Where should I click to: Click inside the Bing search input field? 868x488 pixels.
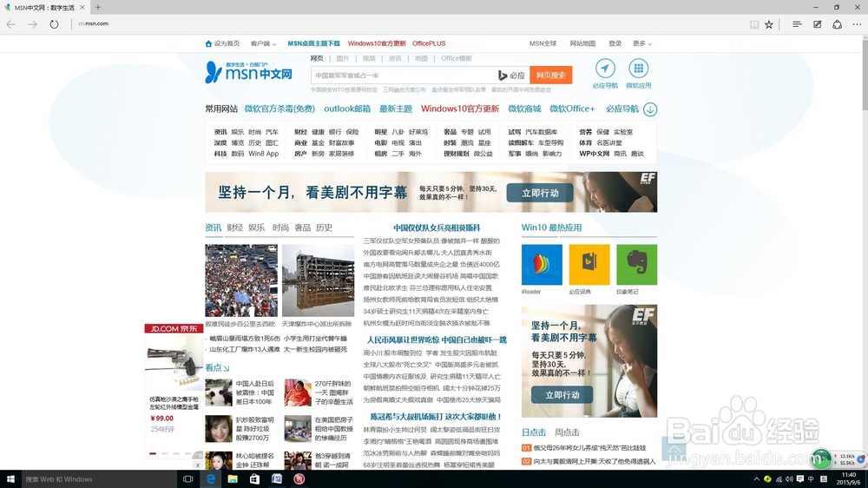coord(403,76)
